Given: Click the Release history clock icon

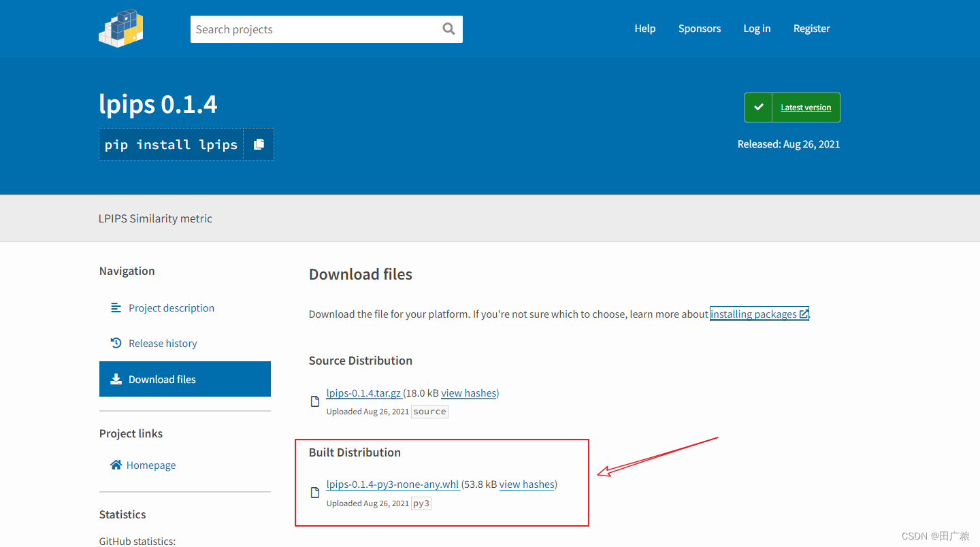Looking at the screenshot, I should click(115, 343).
